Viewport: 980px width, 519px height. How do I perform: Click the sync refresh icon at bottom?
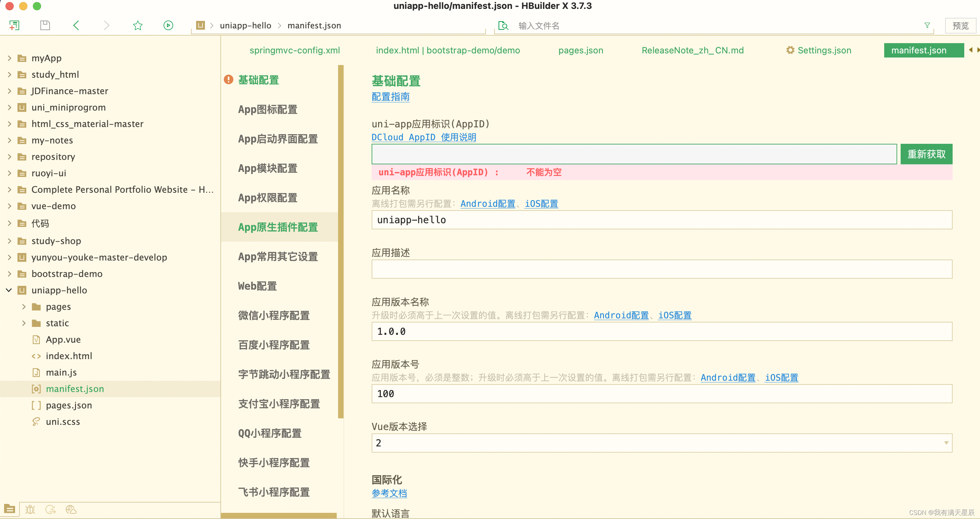pyautogui.click(x=51, y=509)
